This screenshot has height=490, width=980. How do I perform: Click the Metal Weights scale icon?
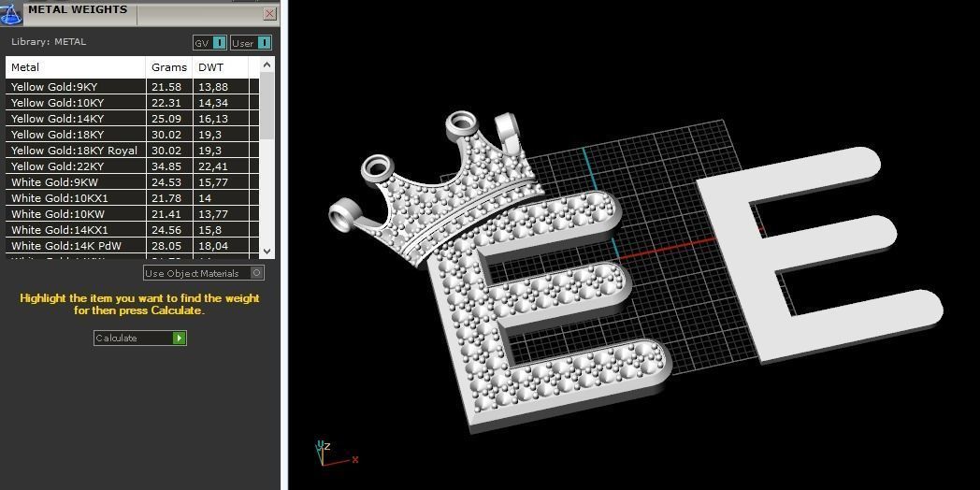[x=10, y=14]
